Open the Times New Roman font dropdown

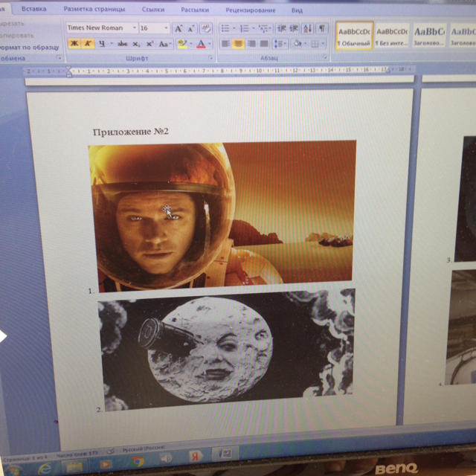click(134, 28)
